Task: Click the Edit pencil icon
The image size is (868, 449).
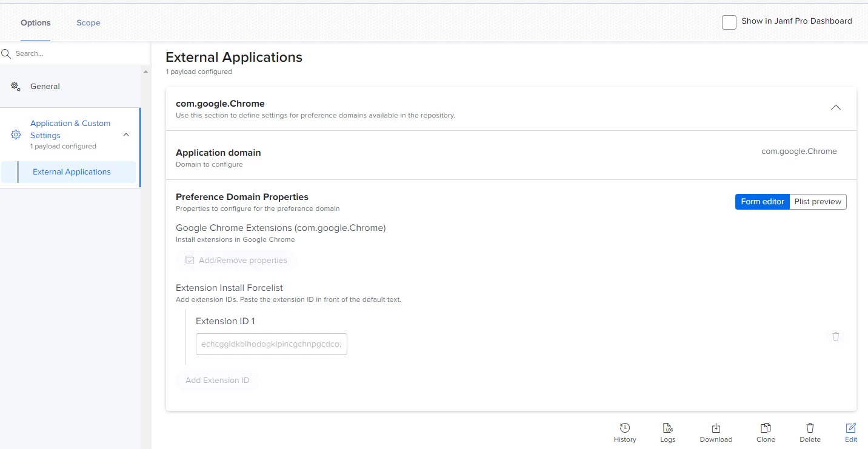Action: 851,428
